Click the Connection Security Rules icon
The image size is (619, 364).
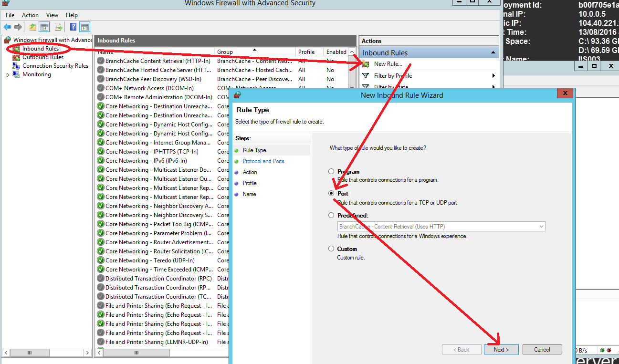[x=17, y=66]
